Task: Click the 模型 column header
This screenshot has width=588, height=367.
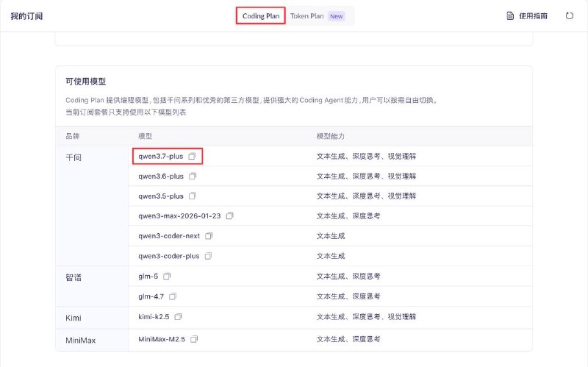Action: coord(145,136)
